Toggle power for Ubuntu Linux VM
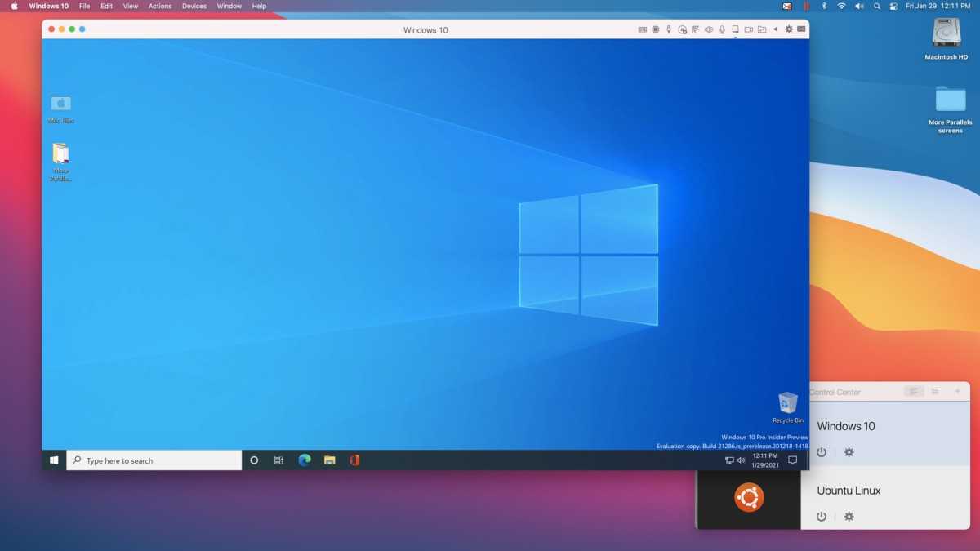 point(822,517)
